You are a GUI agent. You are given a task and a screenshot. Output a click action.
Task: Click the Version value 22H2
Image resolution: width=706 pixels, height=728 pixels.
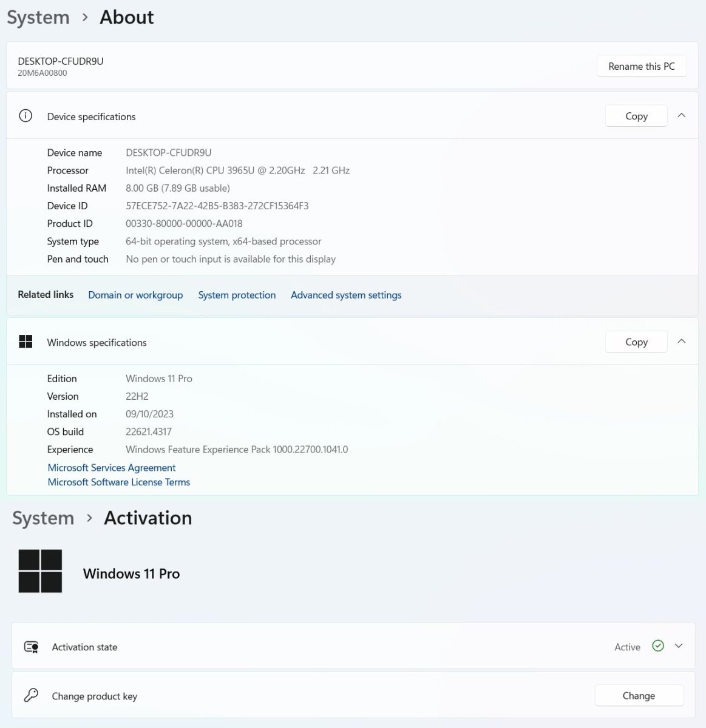(x=137, y=396)
